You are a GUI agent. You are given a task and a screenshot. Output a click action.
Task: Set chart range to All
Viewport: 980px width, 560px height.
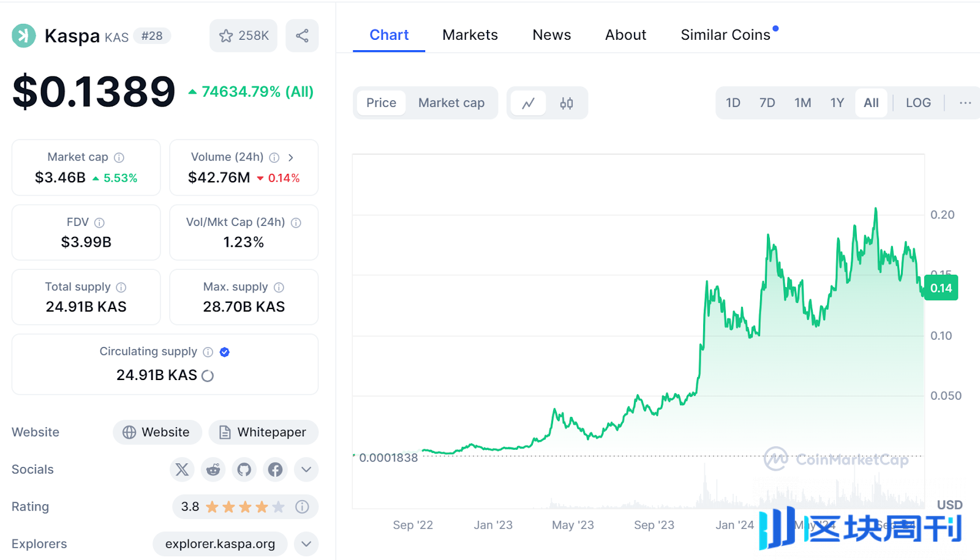[871, 103]
